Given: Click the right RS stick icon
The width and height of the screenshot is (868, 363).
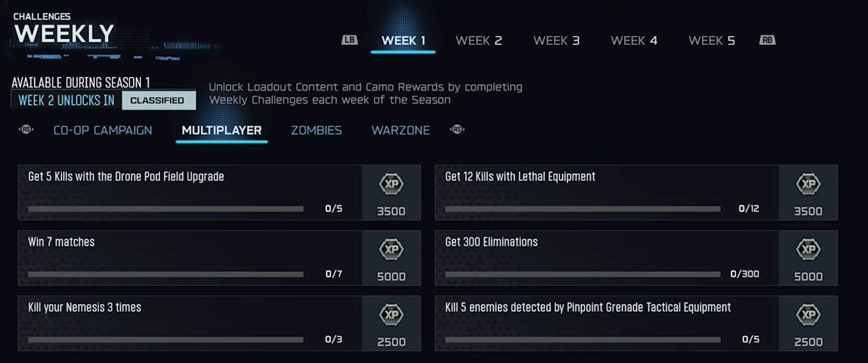Looking at the screenshot, I should pos(458,130).
